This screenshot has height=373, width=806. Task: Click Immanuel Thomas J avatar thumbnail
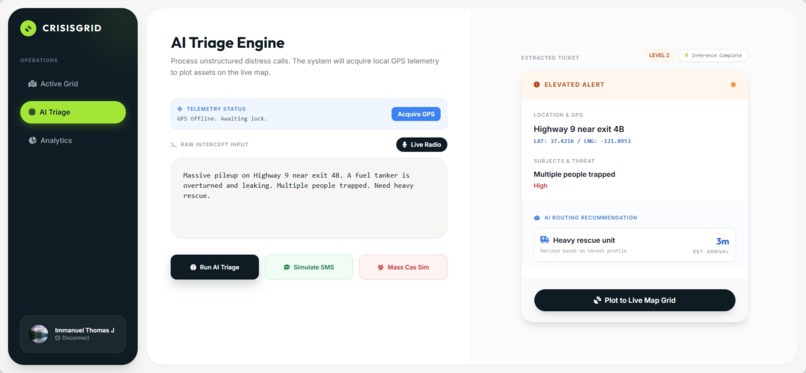39,334
